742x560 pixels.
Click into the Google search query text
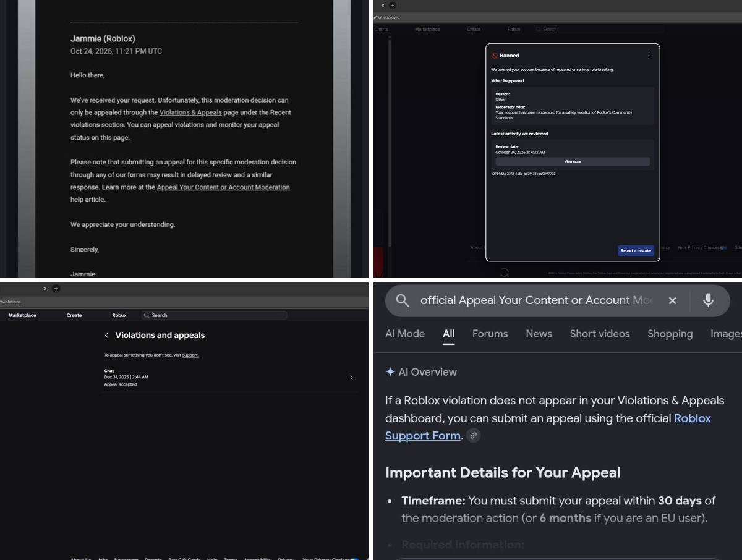coord(536,300)
